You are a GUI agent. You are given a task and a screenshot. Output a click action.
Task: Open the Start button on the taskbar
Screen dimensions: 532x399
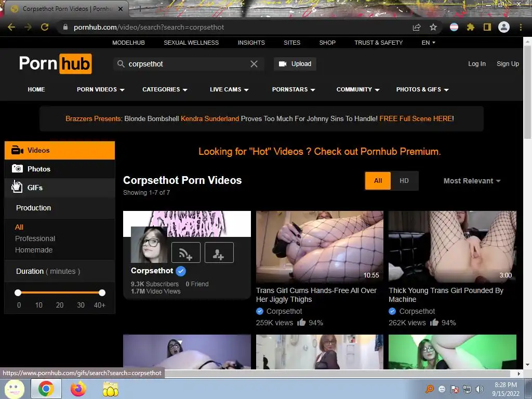pos(14,389)
